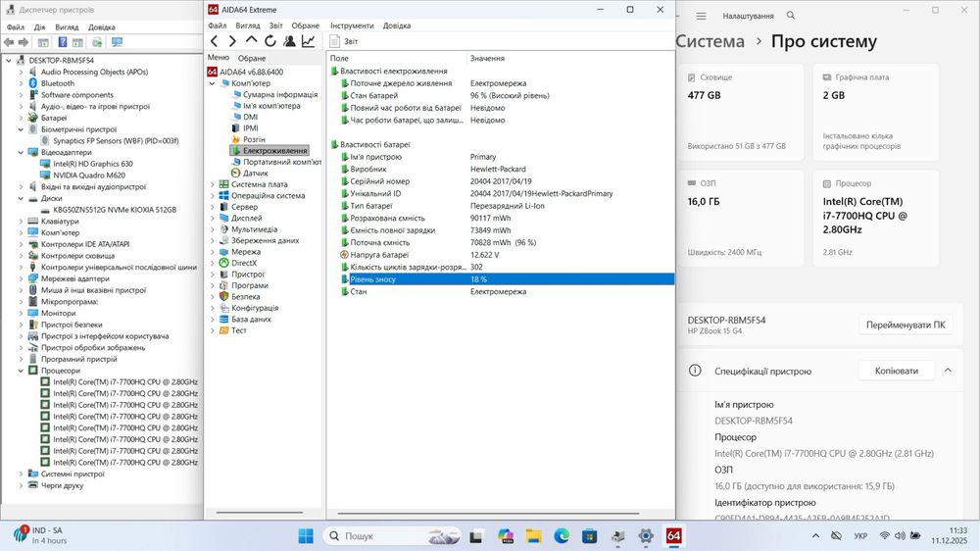Select Датчик item in AIDA64 tree
This screenshot has height=551, width=980.
[255, 174]
